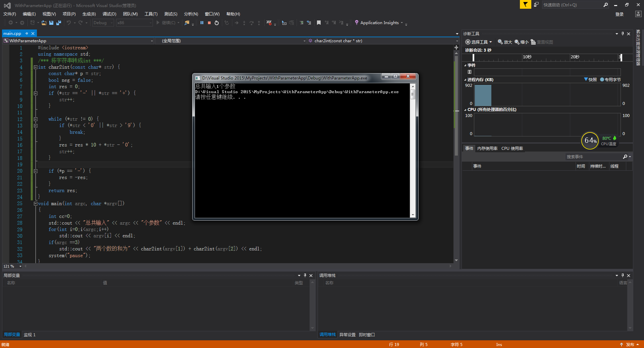Open the Debug configuration dropdown
Viewport: 644px width, 348px height.
tap(112, 22)
